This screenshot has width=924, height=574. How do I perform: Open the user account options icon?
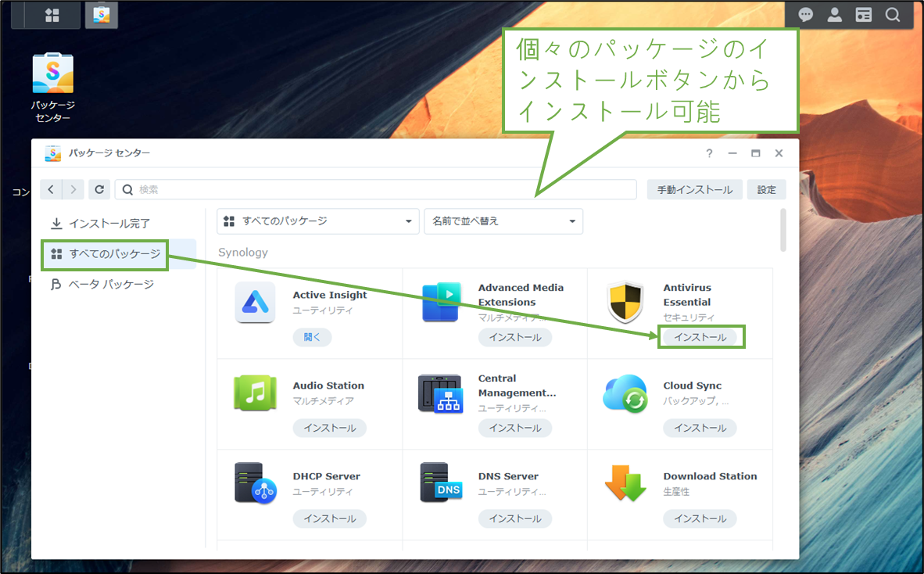tap(834, 15)
